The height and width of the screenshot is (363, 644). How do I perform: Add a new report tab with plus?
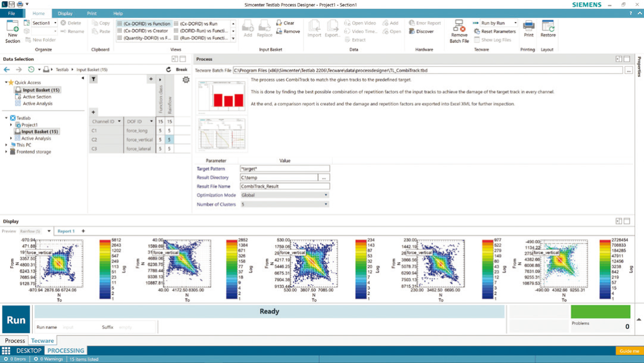tap(83, 231)
